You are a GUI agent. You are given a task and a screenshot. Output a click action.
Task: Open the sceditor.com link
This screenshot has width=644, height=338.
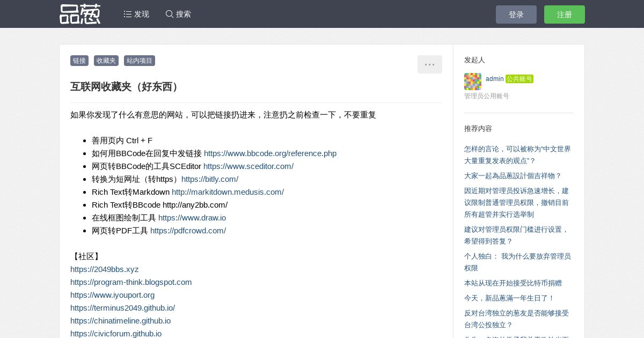click(248, 166)
